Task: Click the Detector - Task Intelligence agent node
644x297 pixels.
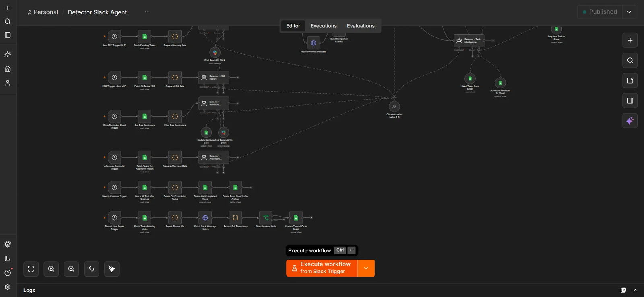Action: (469, 41)
